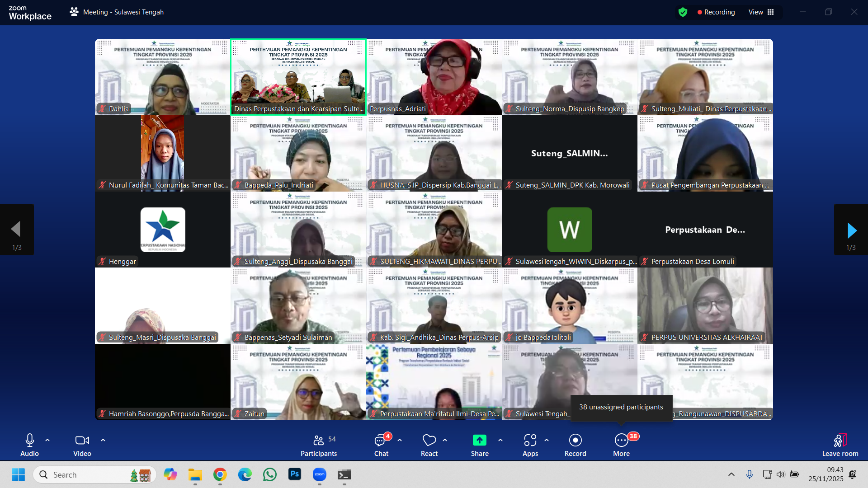Open WhatsApp from the taskbar
This screenshot has height=488, width=868.
[270, 475]
